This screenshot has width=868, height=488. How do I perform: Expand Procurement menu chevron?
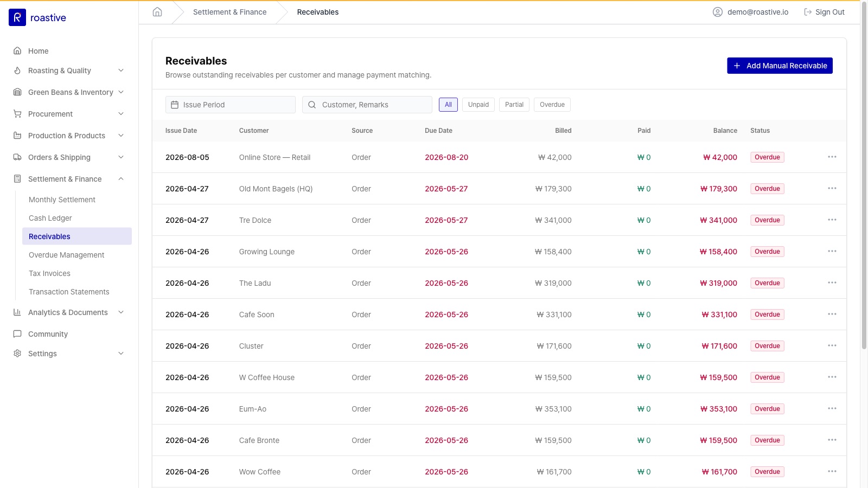coord(121,114)
